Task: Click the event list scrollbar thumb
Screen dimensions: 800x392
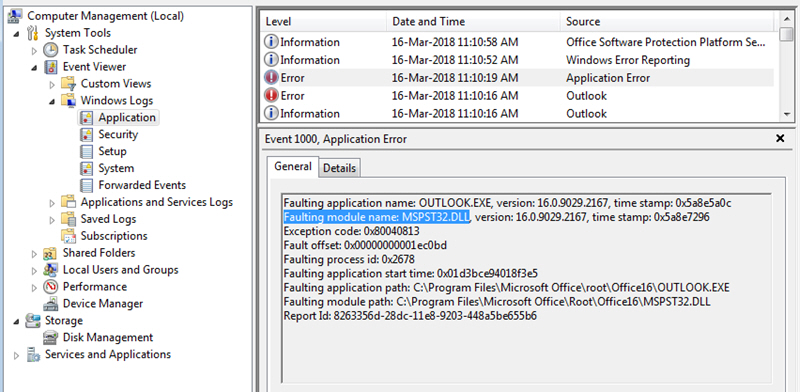Action: pos(787,34)
